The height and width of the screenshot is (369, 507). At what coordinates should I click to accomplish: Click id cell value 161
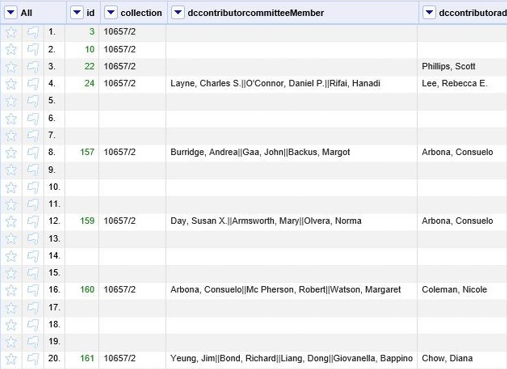click(87, 358)
